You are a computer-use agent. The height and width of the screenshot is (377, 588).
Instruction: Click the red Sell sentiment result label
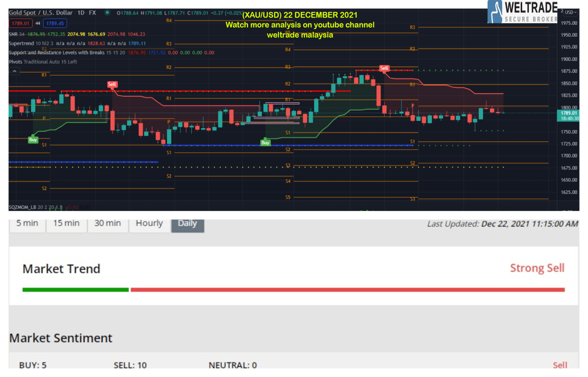[560, 365]
